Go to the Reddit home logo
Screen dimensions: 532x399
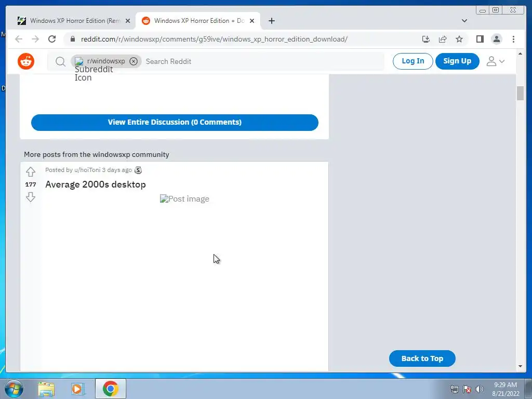[x=26, y=61]
